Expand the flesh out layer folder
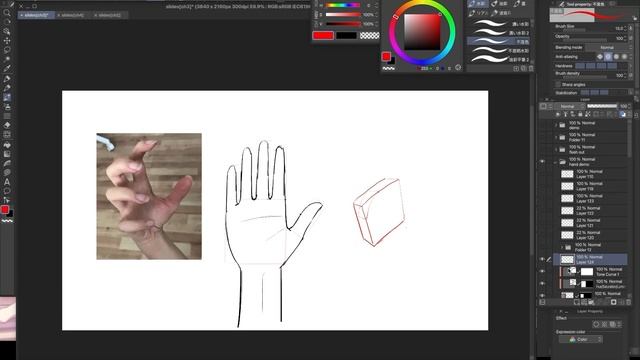Viewport: 640px width, 360px height. [556, 149]
